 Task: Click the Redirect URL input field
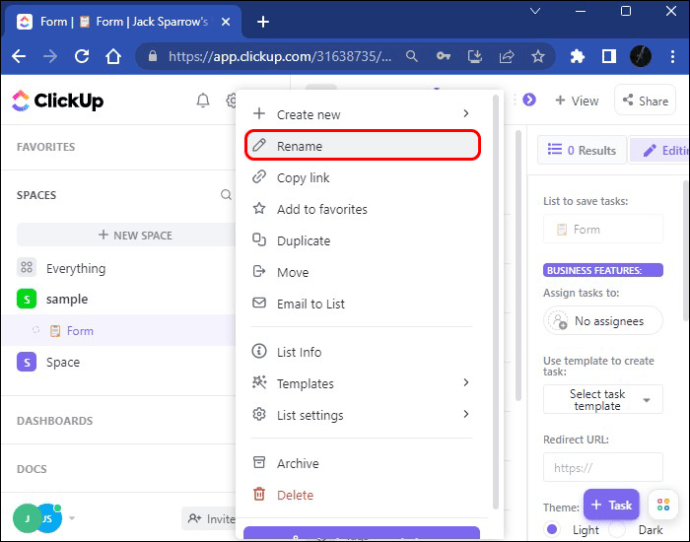pos(603,467)
